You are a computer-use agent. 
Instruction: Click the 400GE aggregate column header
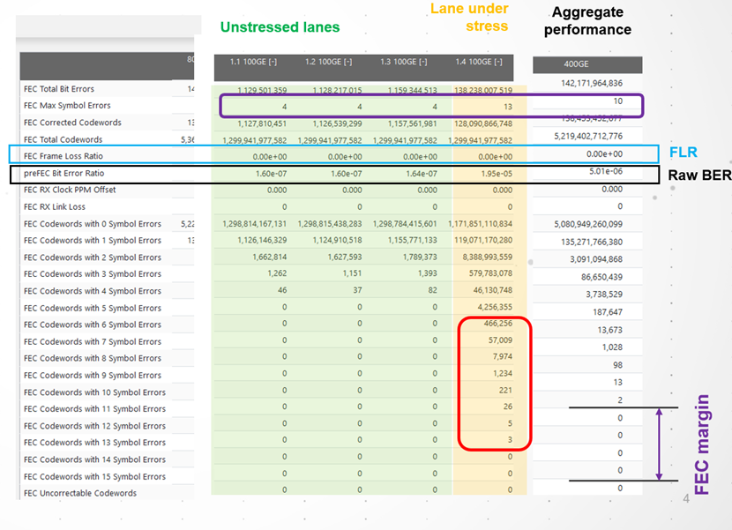tap(576, 64)
